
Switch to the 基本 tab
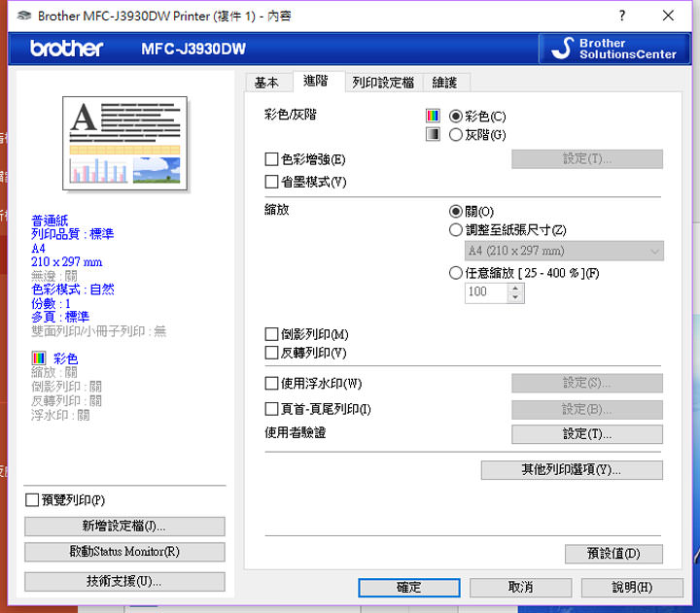266,83
